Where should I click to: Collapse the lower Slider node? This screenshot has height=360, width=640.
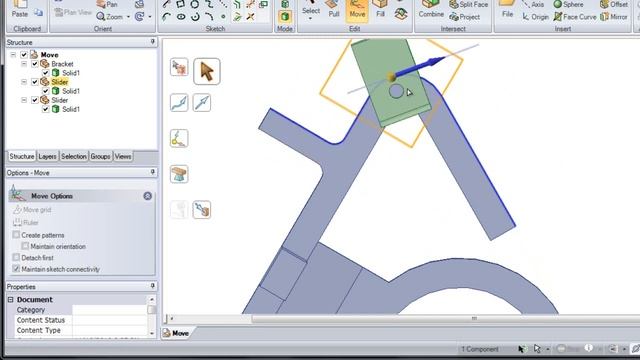[x=24, y=100]
